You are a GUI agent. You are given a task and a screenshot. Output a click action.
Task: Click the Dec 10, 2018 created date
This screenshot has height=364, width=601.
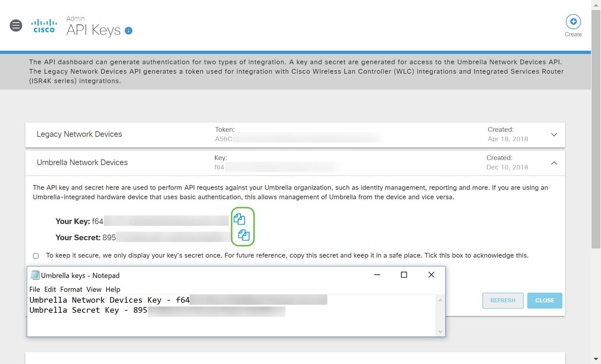pos(507,167)
